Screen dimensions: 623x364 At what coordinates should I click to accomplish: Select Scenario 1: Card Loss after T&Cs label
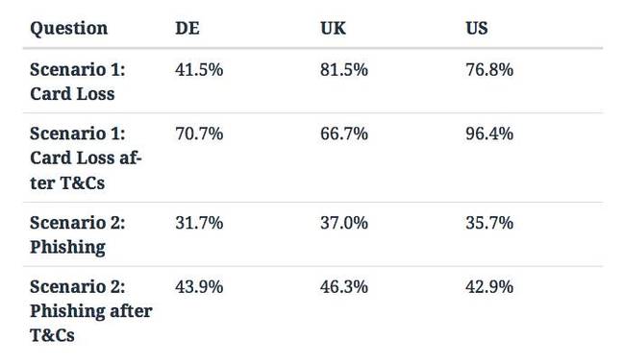click(x=86, y=158)
